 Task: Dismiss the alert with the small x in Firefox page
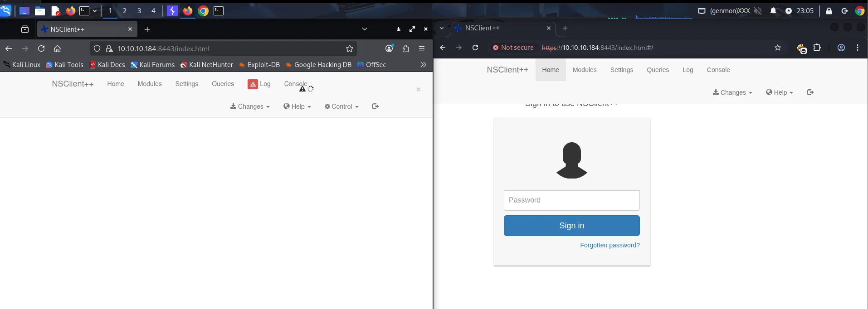click(x=419, y=89)
